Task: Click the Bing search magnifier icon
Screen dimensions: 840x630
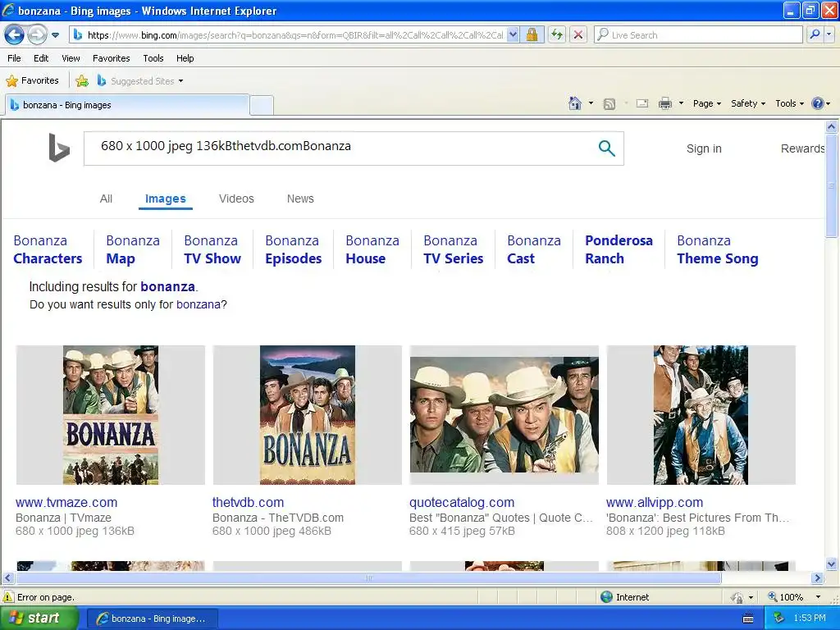Action: 606,148
